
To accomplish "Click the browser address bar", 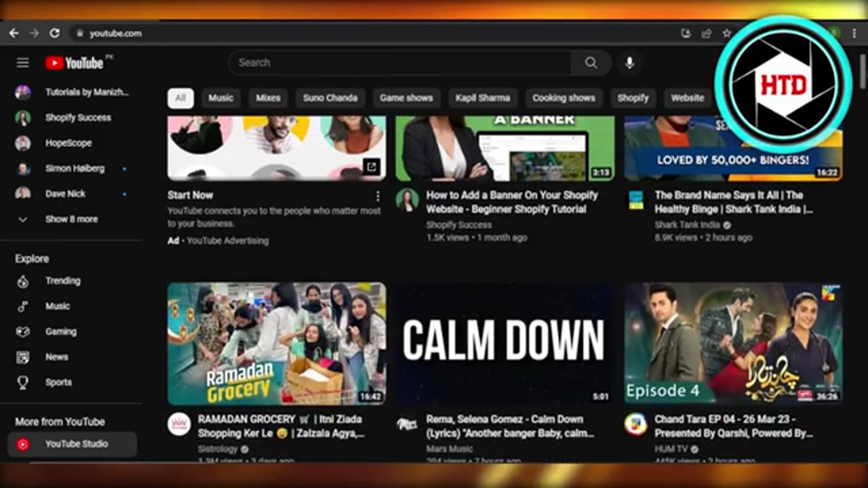I will [373, 33].
